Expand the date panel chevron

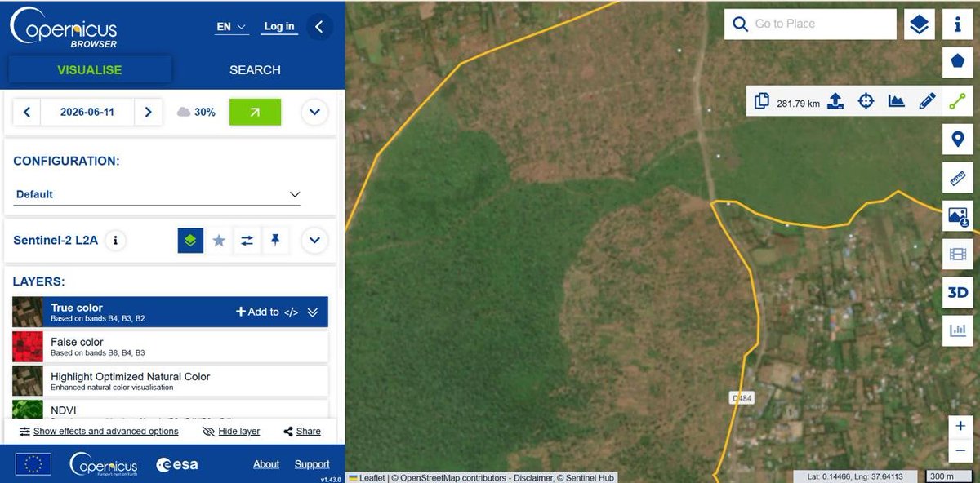[314, 112]
